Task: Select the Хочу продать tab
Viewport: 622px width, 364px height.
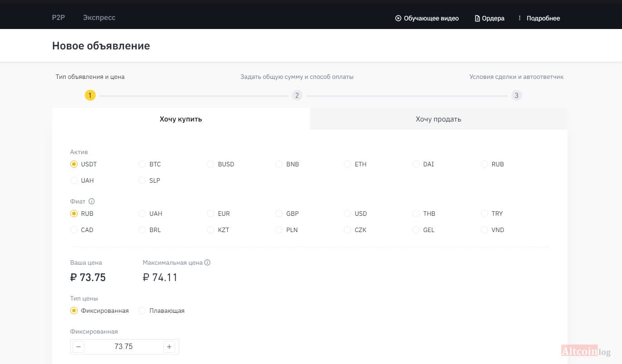Action: (x=438, y=119)
